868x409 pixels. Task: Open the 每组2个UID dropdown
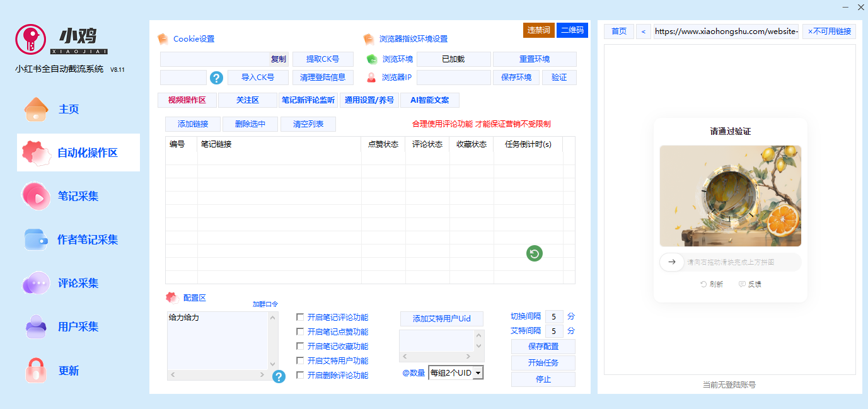click(x=455, y=372)
